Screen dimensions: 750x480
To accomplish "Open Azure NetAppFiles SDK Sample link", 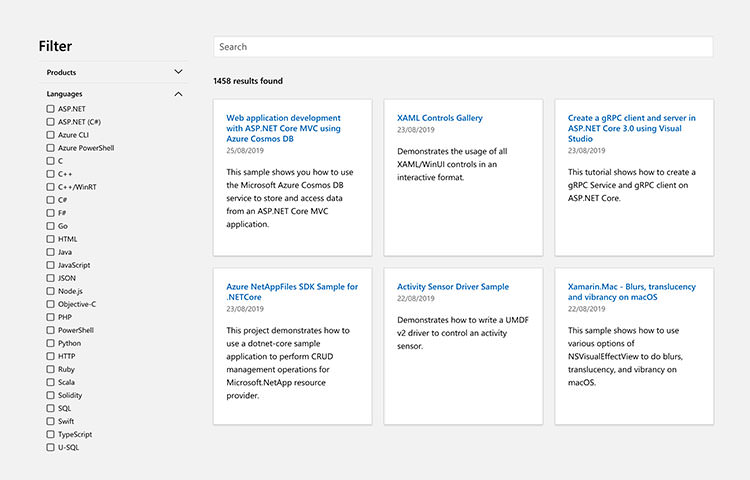I will click(291, 292).
